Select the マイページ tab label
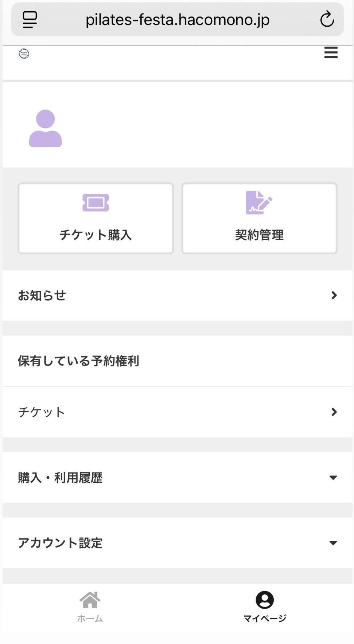This screenshot has height=644, width=354. point(265,618)
